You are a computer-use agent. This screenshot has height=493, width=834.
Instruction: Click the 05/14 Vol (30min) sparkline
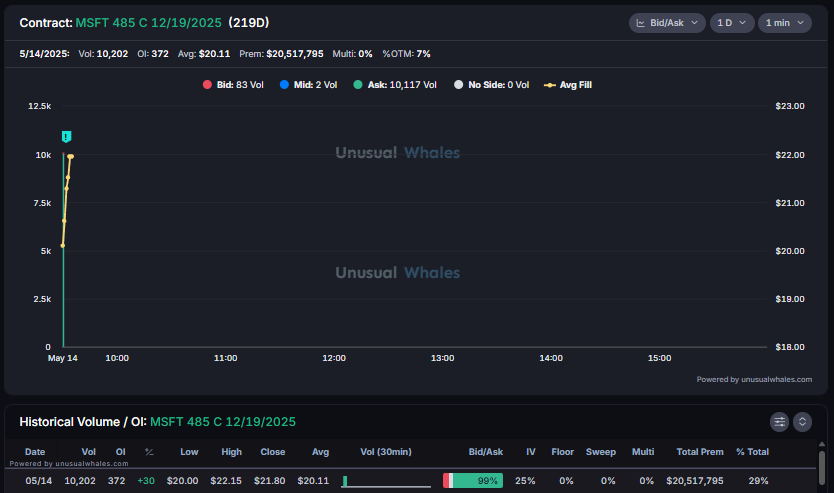(x=386, y=481)
